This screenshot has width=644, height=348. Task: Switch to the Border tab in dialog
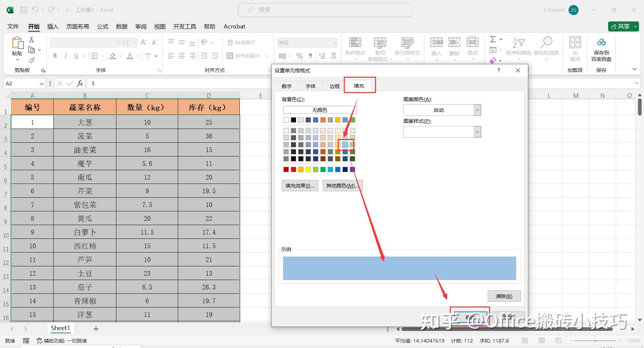click(334, 86)
